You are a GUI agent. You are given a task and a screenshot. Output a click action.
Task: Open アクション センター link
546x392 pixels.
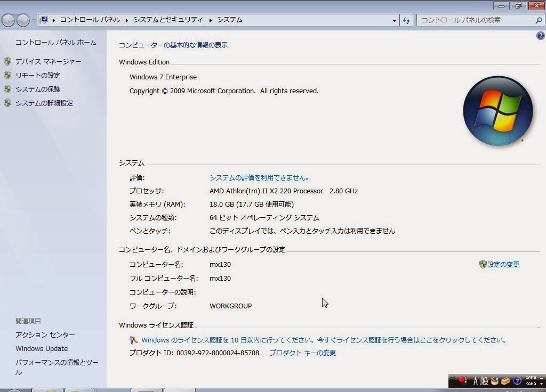pyautogui.click(x=45, y=335)
